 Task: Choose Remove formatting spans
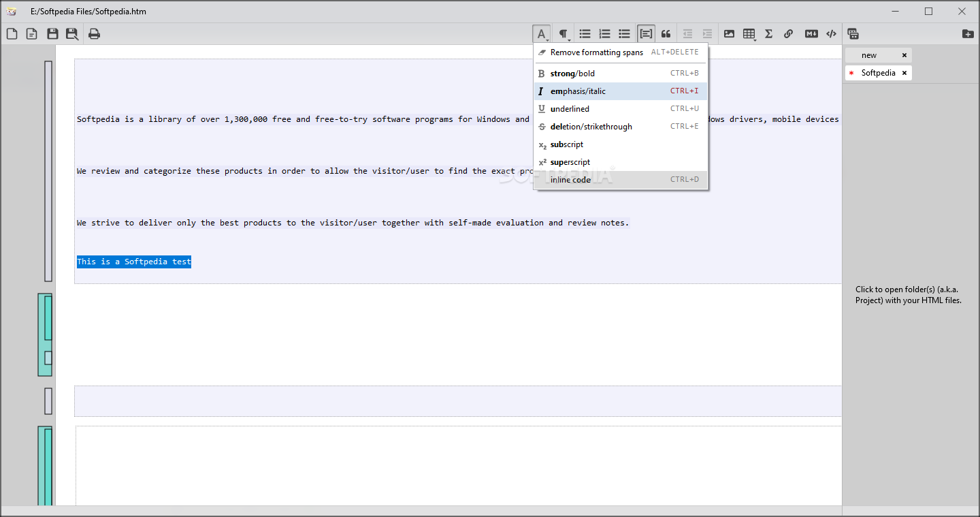click(621, 52)
